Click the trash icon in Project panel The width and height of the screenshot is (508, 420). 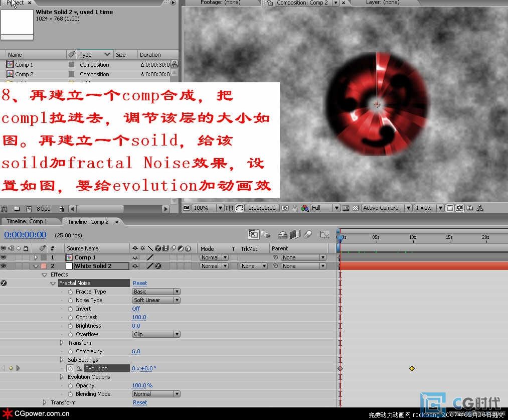tap(61, 209)
